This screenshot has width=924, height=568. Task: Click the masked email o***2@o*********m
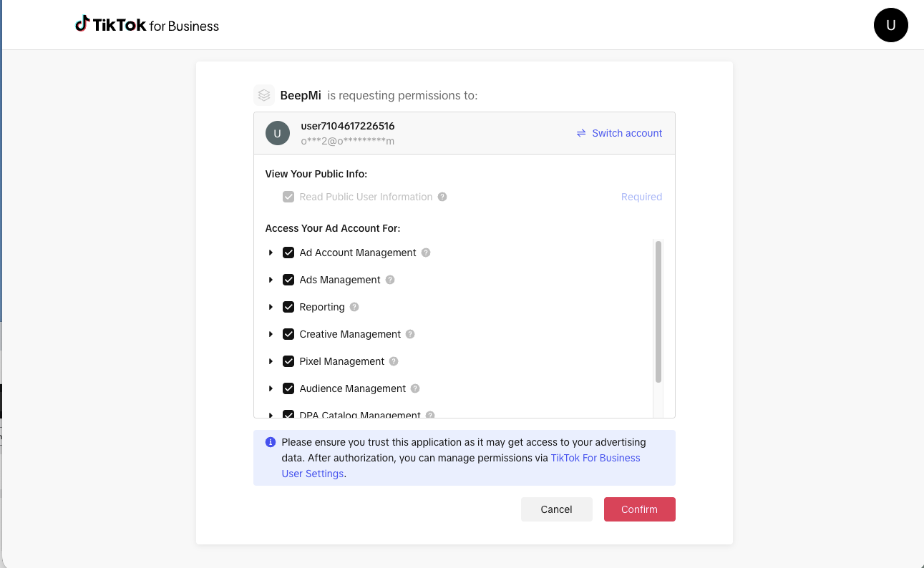(348, 141)
